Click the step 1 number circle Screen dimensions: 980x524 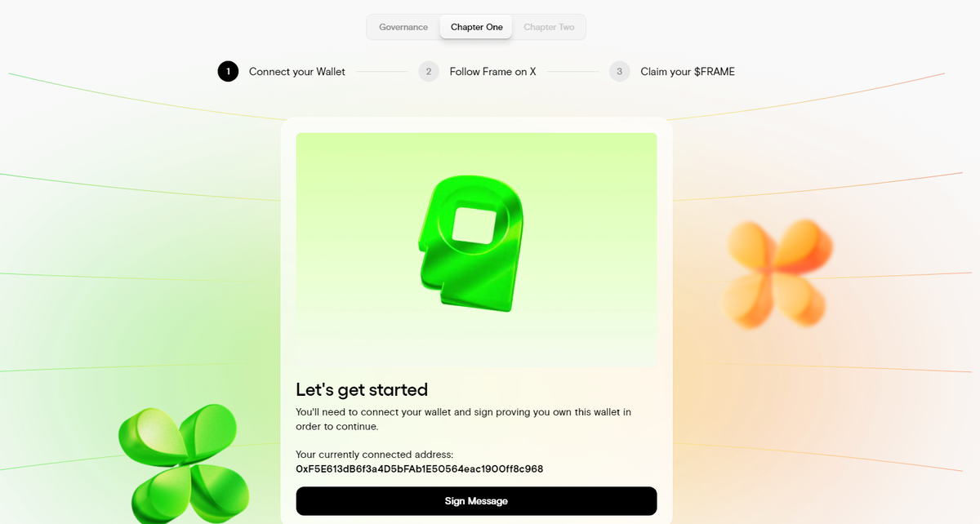point(228,72)
